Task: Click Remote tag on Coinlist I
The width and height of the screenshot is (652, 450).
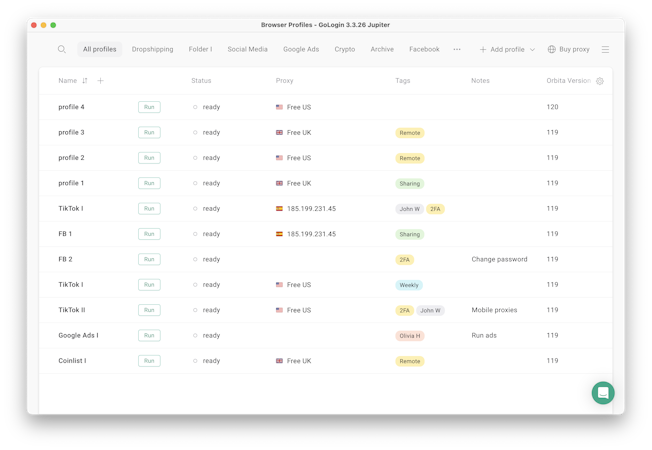Action: coord(410,361)
